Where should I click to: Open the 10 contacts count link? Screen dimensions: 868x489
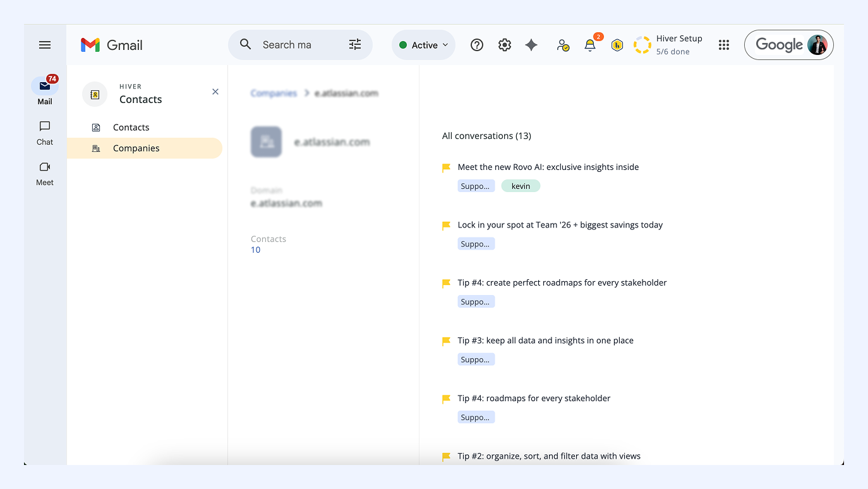[256, 250]
